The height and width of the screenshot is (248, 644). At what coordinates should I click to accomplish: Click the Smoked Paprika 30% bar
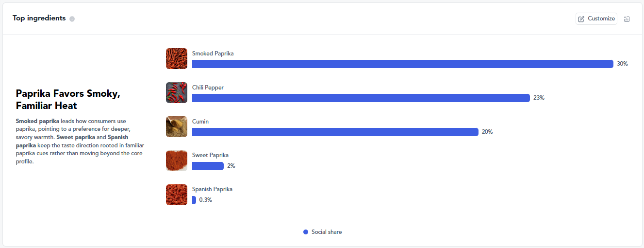pos(403,64)
